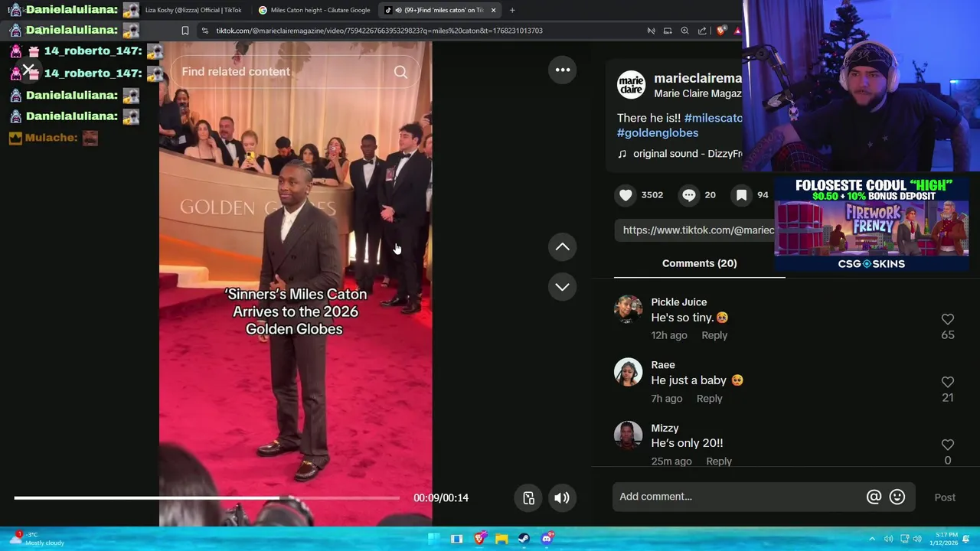Image resolution: width=980 pixels, height=551 pixels.
Task: Click the He's only 20!! comment text
Action: tap(687, 443)
